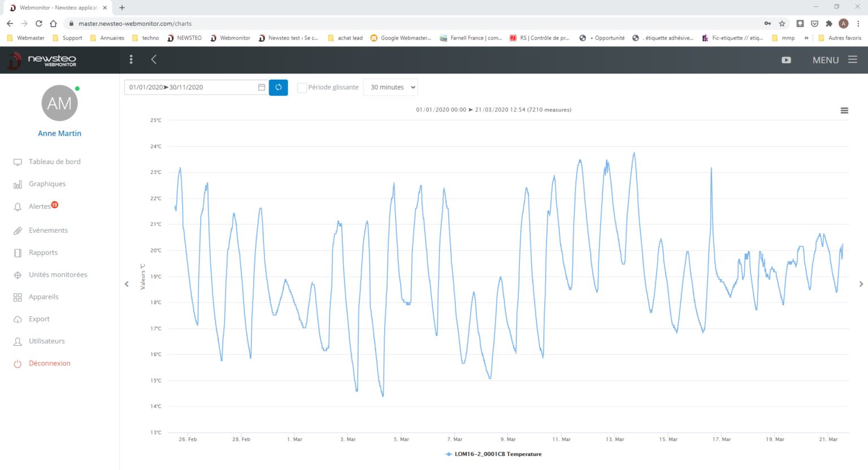Open Rapports in the sidebar
Image resolution: width=868 pixels, height=470 pixels.
(43, 253)
